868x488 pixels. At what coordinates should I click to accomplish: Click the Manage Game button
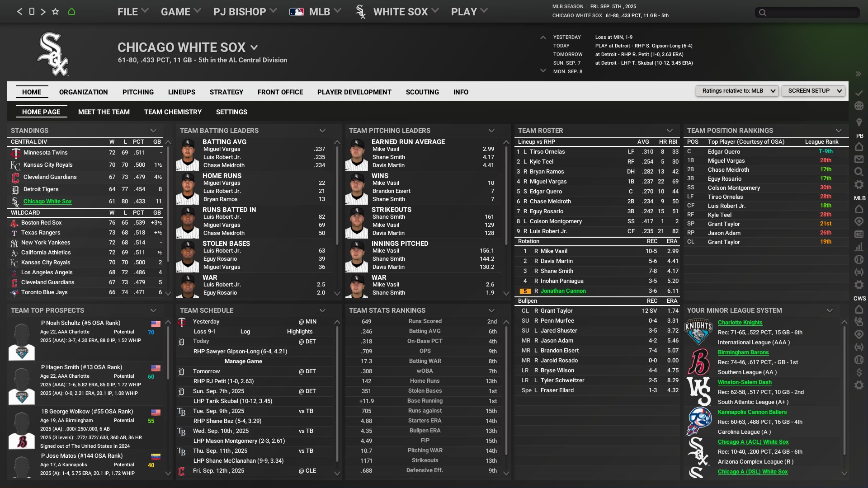243,361
